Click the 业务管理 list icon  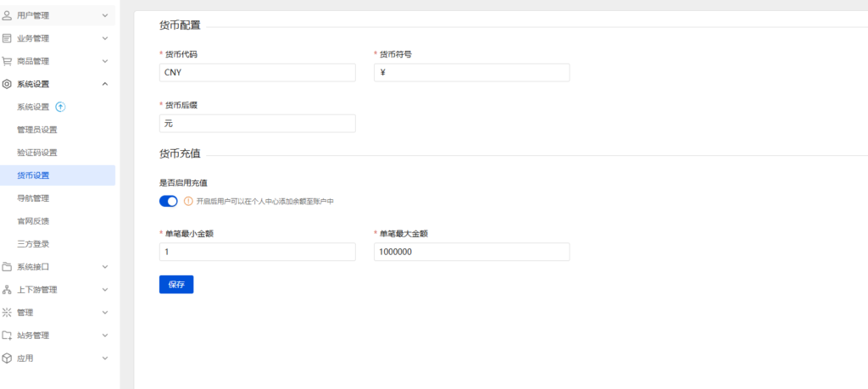pos(7,38)
